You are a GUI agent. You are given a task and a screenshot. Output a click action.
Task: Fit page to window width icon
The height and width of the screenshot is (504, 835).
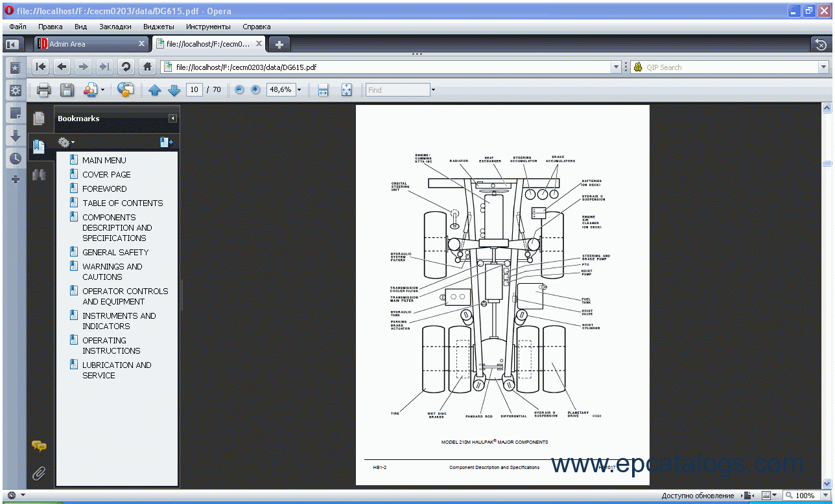[323, 90]
